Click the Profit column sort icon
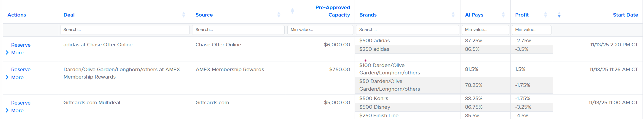644x119 pixels. coord(546,15)
